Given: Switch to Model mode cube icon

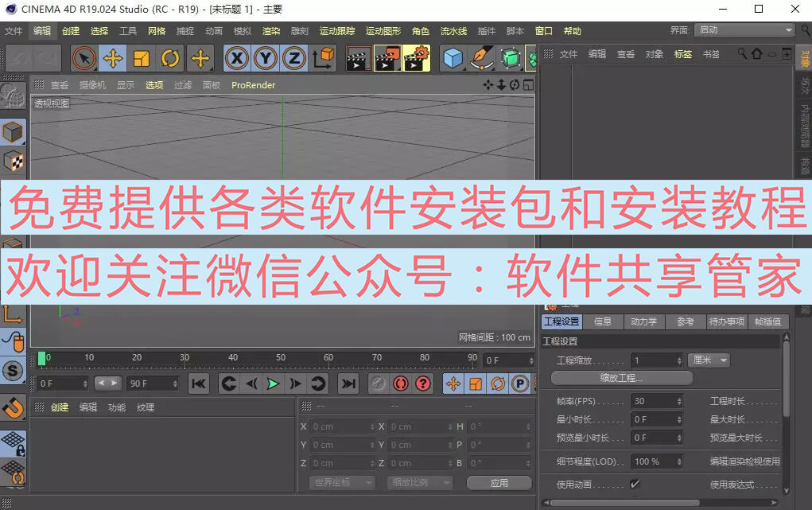Looking at the screenshot, I should tap(13, 133).
